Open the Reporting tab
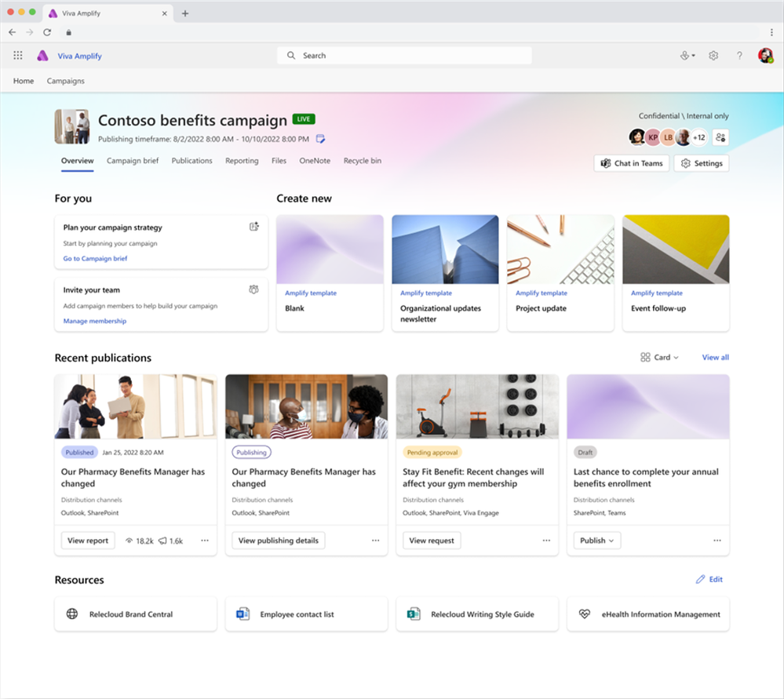 coord(242,161)
